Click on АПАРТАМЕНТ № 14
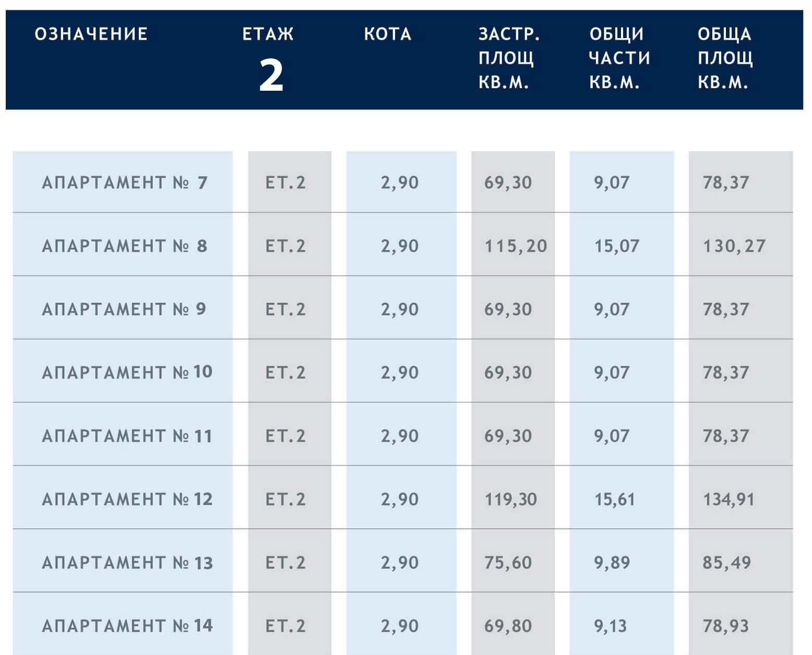This screenshot has height=655, width=812. coord(127,626)
